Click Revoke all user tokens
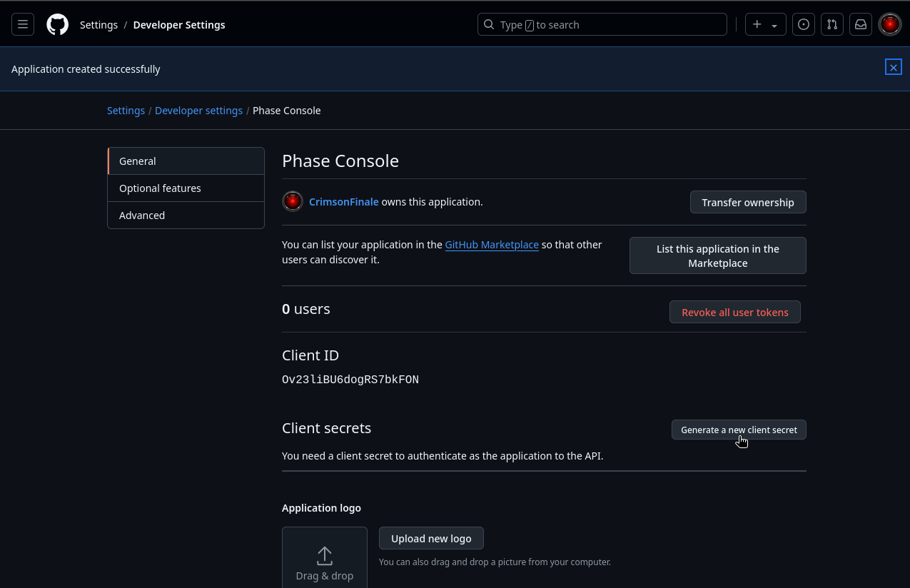The image size is (910, 588). [735, 312]
